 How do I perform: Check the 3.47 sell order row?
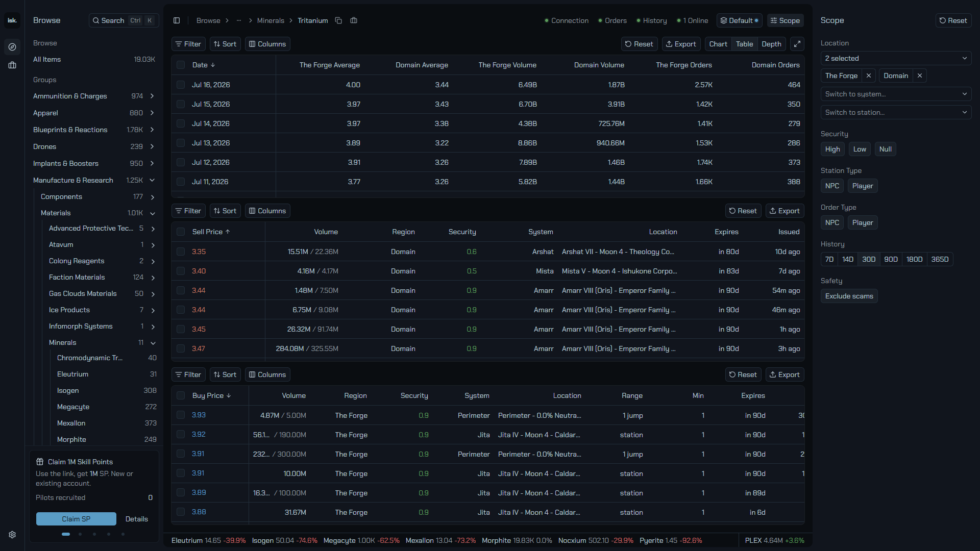point(181,348)
